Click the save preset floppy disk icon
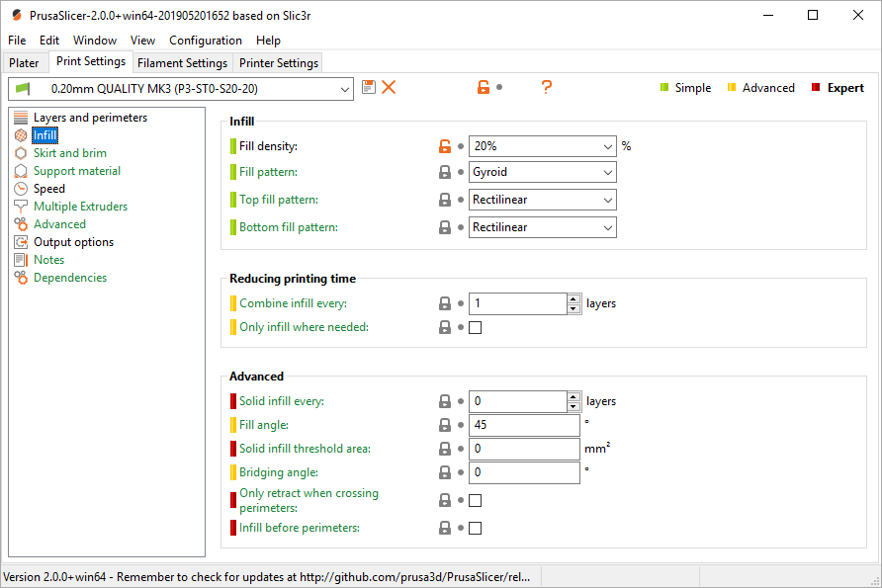This screenshot has height=588, width=882. point(369,87)
